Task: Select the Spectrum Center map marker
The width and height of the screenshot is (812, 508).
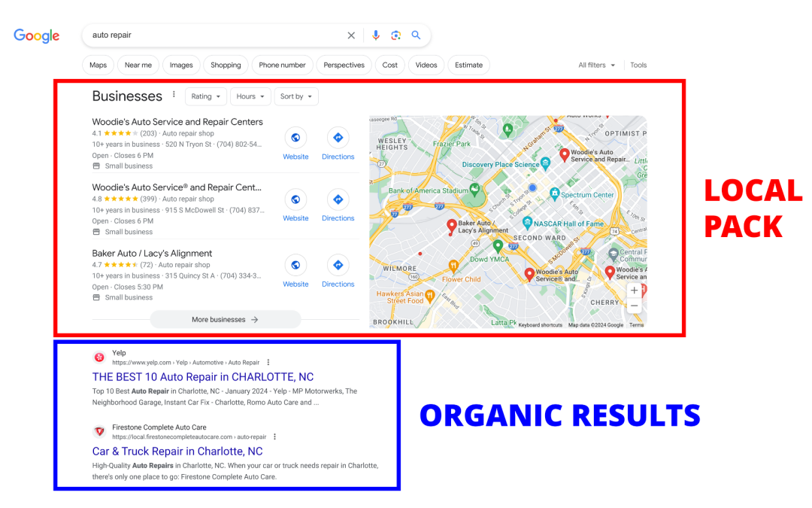Action: [555, 194]
